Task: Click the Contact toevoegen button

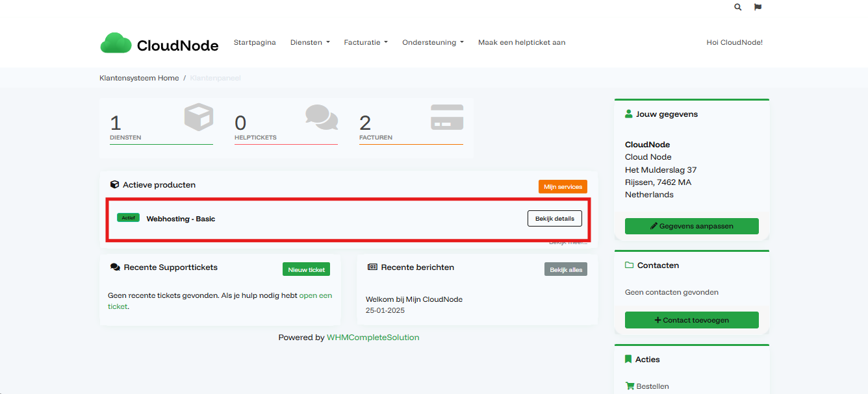Action: point(692,320)
